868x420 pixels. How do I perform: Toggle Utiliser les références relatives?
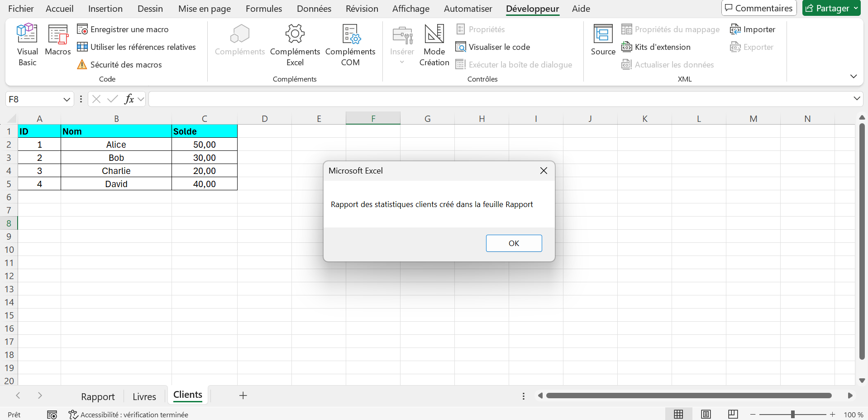(136, 47)
